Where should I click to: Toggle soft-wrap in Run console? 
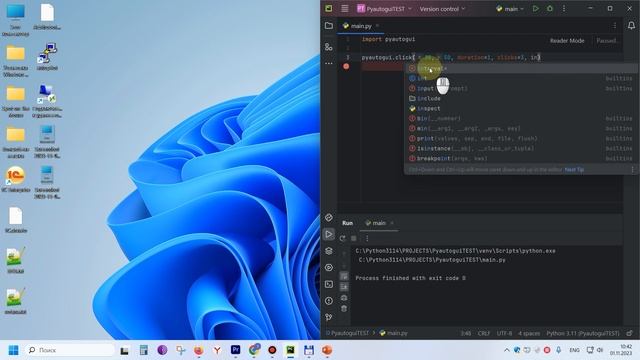tap(344, 276)
